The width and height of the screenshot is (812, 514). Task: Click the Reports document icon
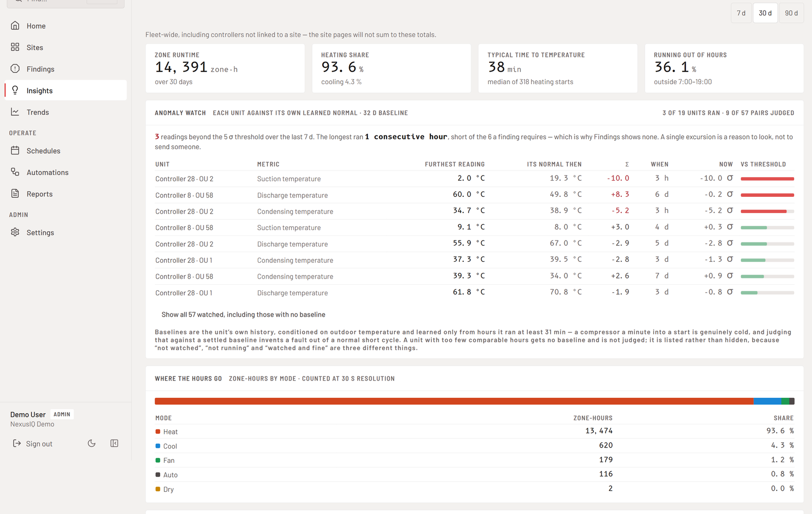[15, 193]
